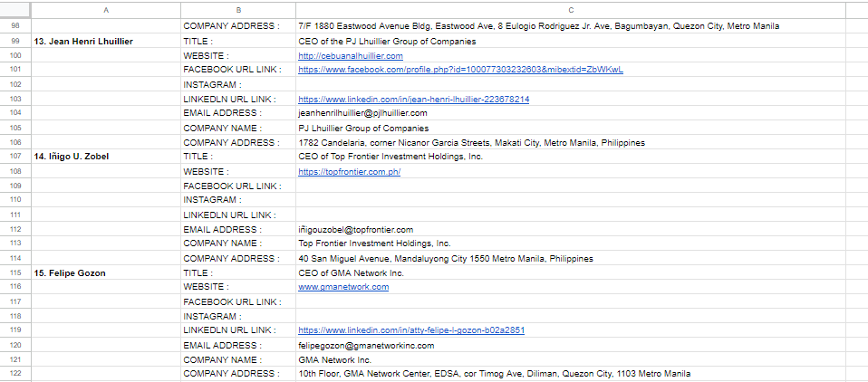868x382 pixels.
Task: Select empty Facebook value cell in row 109
Action: coord(571,186)
